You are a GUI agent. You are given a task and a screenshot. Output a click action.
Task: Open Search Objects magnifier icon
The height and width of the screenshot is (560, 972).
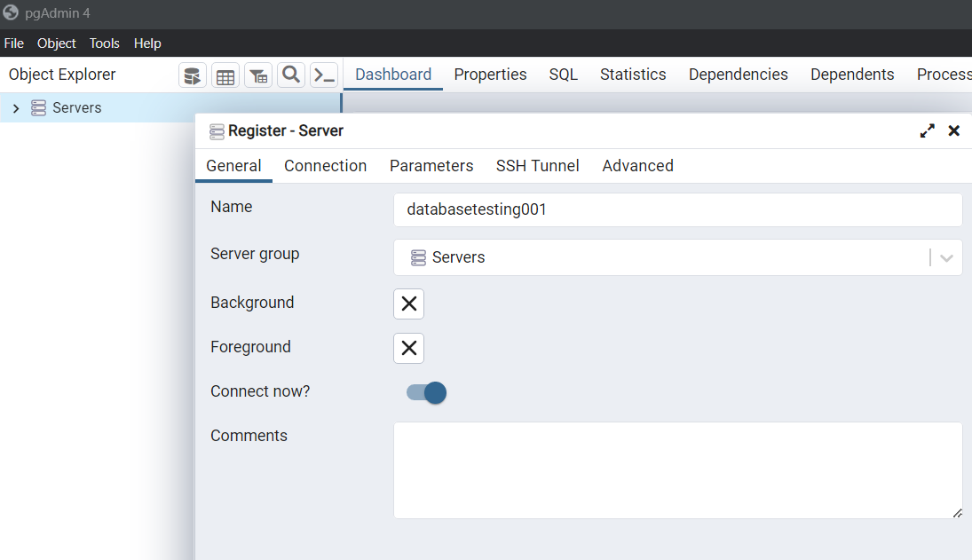coord(291,75)
